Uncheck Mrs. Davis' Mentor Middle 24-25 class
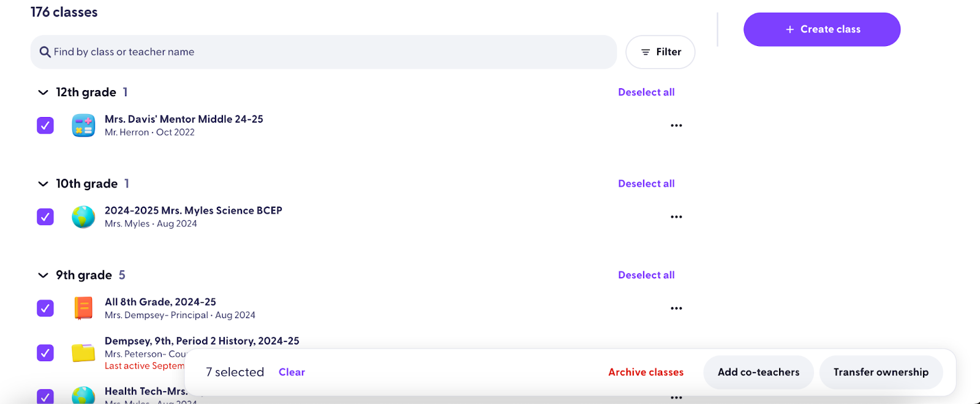The image size is (980, 404). click(x=45, y=125)
